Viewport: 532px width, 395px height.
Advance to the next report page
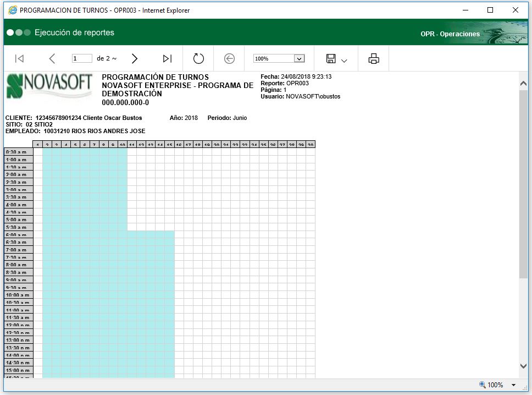point(134,58)
